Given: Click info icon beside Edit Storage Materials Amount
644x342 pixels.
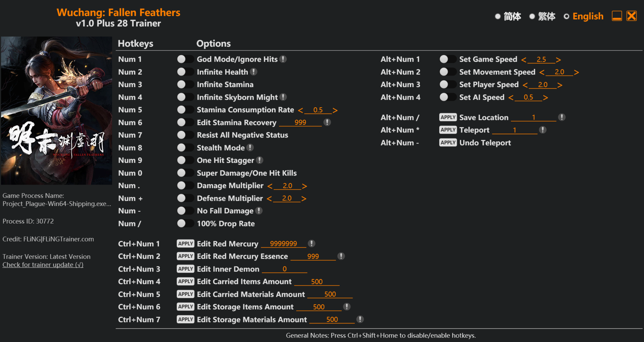Looking at the screenshot, I should [x=360, y=319].
